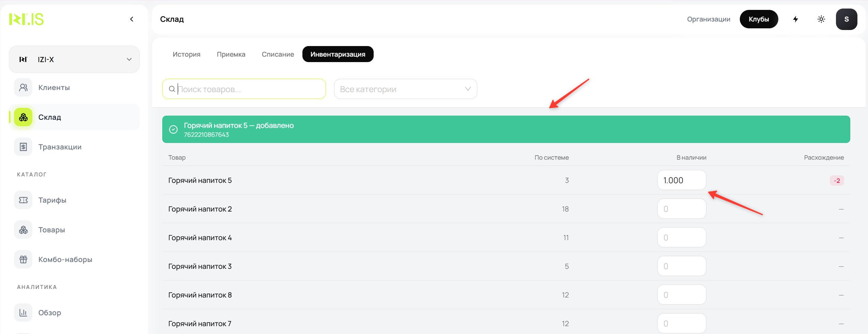Focus the Поиск товаров search field

(x=244, y=89)
